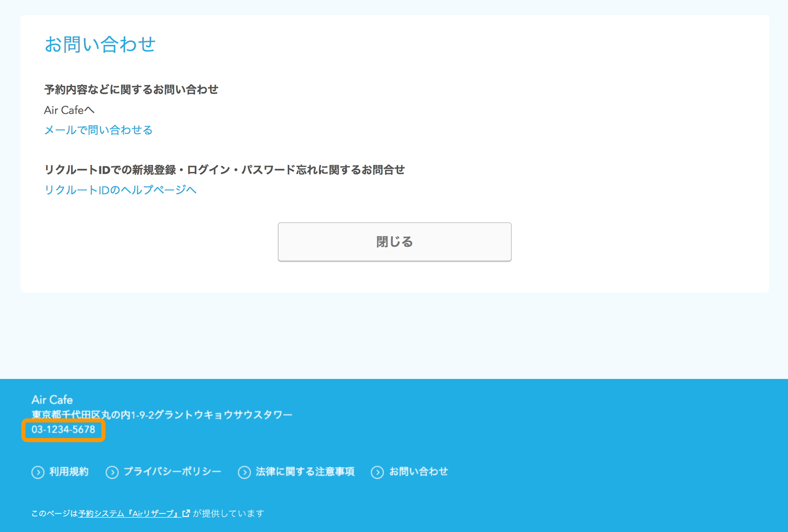
Task: Click the Tokyo address text in footer
Action: click(x=162, y=415)
